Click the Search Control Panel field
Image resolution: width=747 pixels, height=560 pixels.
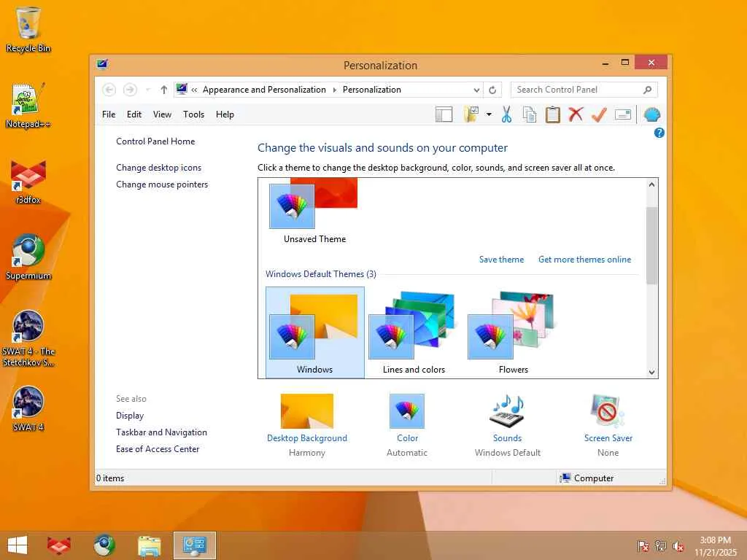coord(584,90)
